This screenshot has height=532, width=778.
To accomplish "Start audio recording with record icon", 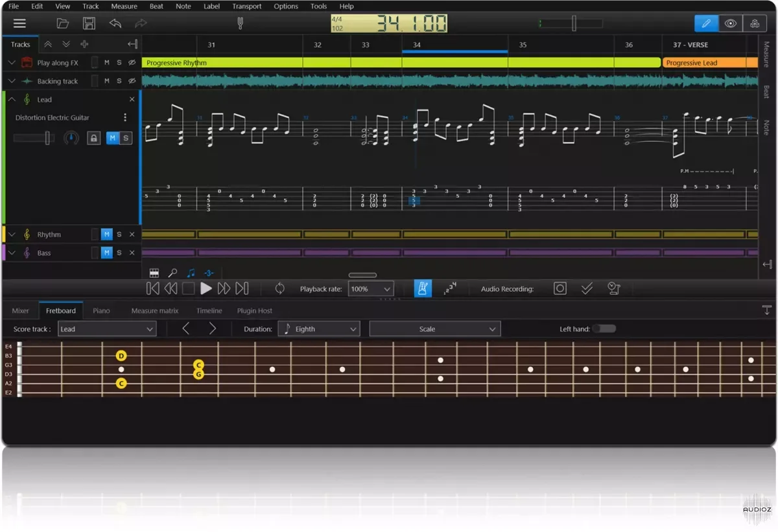I will (x=560, y=288).
